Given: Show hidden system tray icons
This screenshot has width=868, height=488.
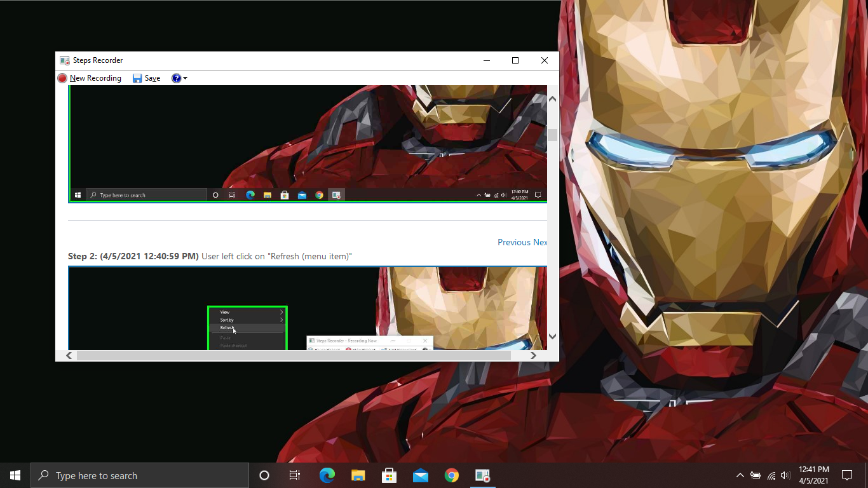Looking at the screenshot, I should 740,475.
